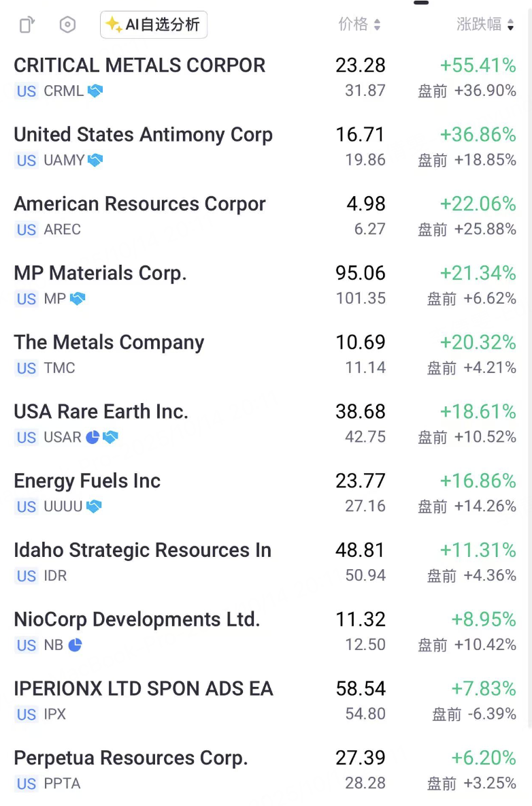Tap the +55.41% change for CRML
Viewport: 532px width, 806px height.
(x=478, y=65)
